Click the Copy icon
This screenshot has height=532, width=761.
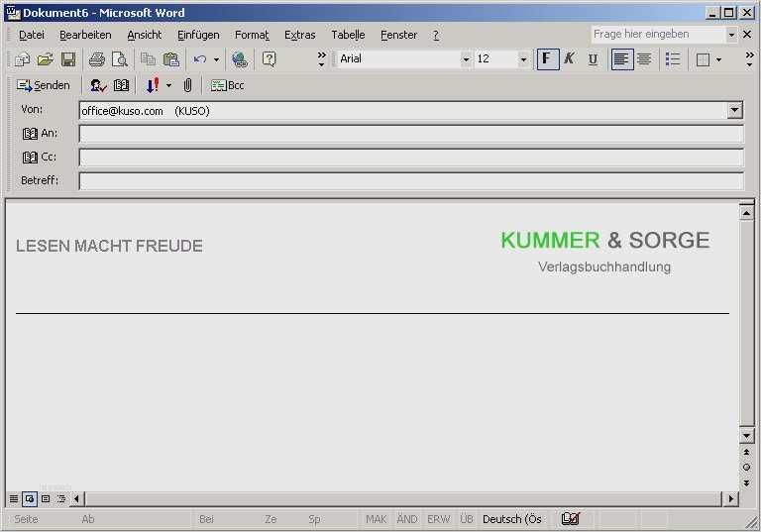[148, 59]
